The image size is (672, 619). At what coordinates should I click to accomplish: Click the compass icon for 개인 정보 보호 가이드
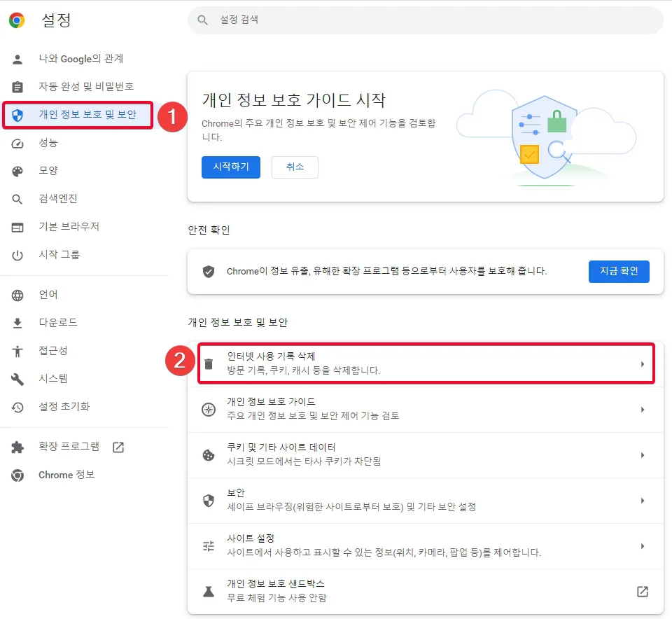point(209,410)
